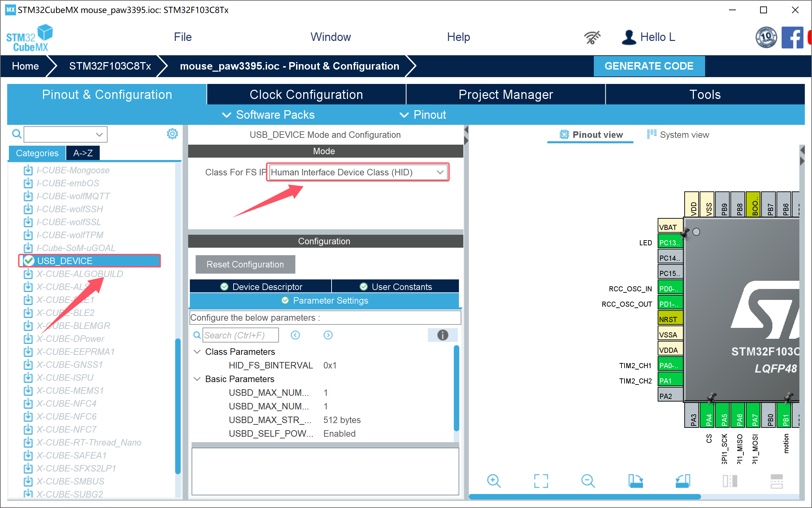This screenshot has width=812, height=508.
Task: Click the previous search result arrow
Action: click(x=295, y=335)
